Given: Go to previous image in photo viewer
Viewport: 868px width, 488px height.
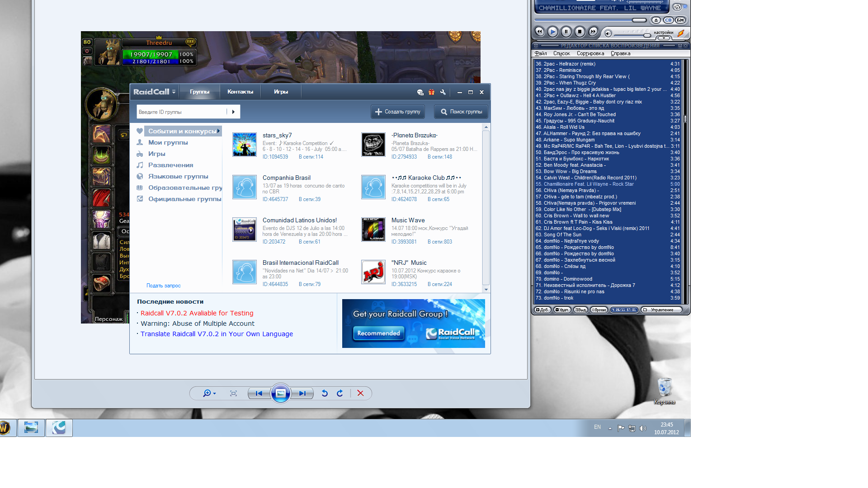Looking at the screenshot, I should click(259, 394).
